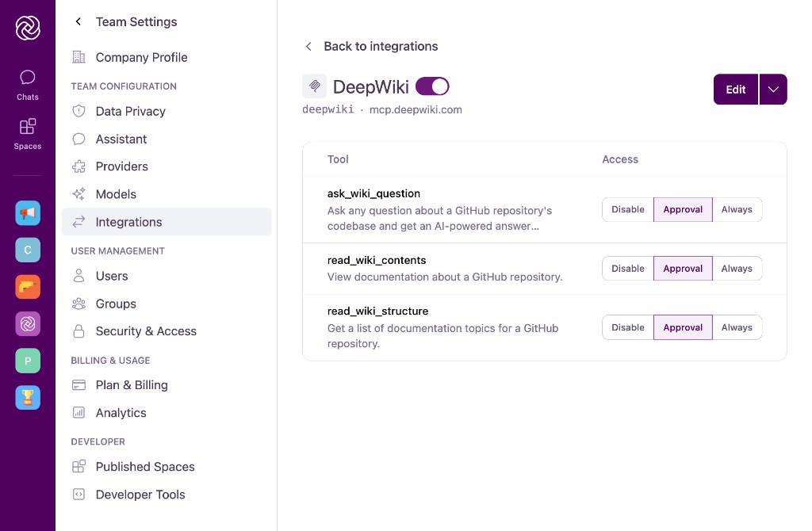Set read_wiki_structure access to Disable
This screenshot has height=531, width=812.
pos(628,327)
